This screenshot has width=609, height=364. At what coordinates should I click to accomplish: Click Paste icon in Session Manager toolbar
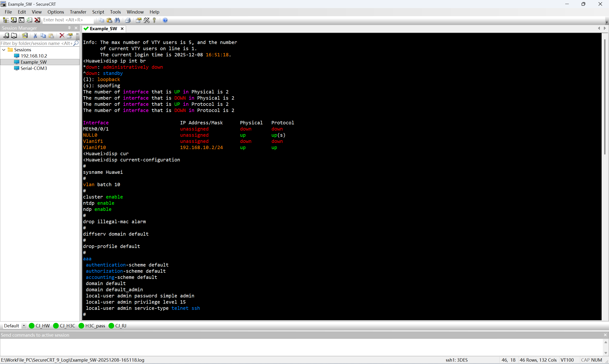tap(51, 36)
